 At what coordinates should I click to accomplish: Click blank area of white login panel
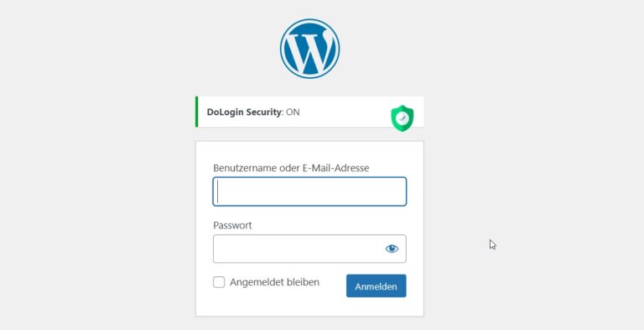(309, 306)
